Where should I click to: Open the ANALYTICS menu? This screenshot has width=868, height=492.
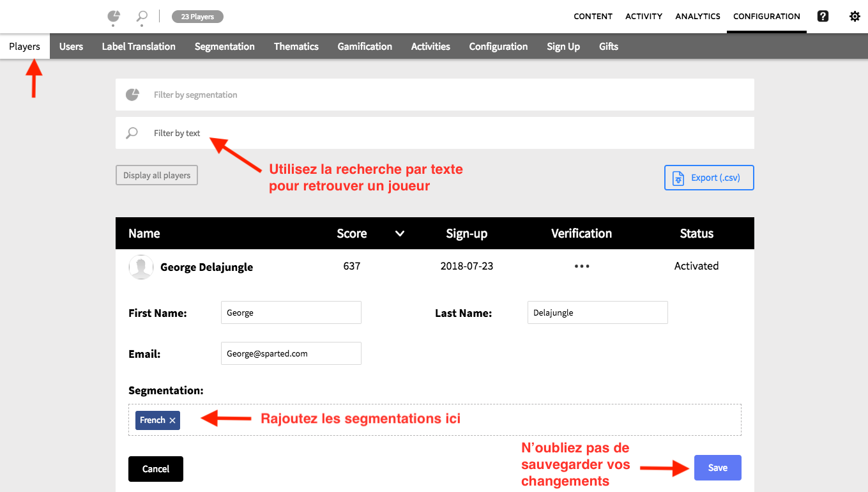(x=697, y=17)
